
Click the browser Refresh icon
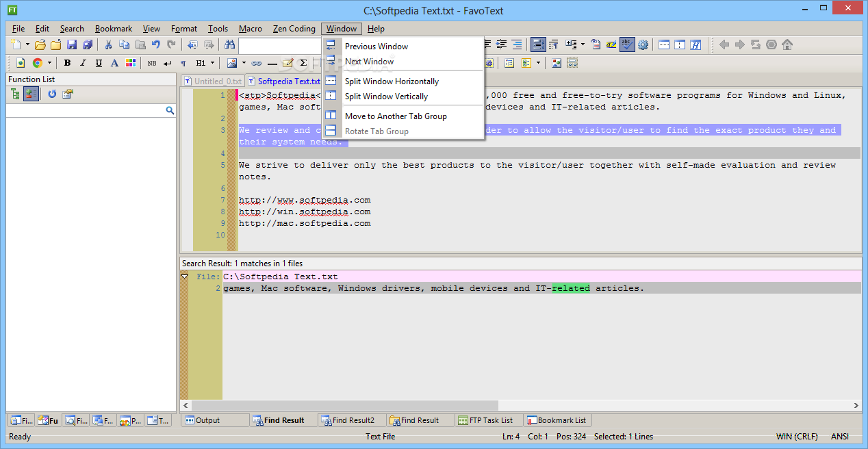[x=756, y=44]
